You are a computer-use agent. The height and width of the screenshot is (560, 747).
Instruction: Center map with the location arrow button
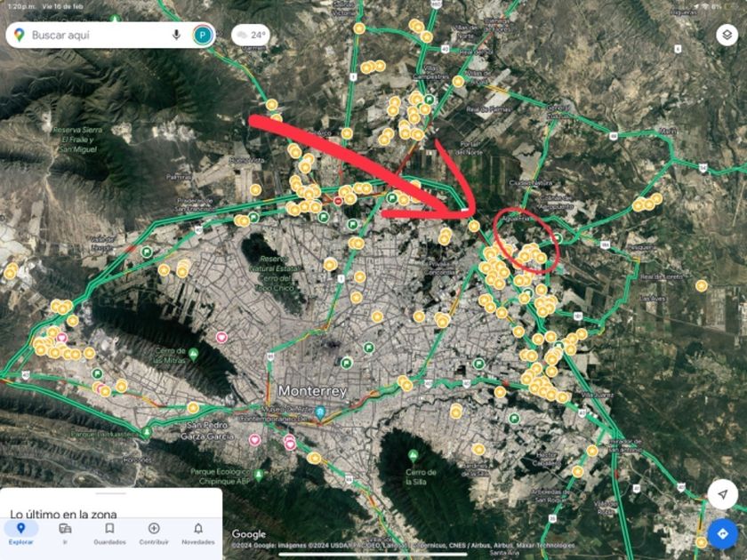[x=723, y=494]
